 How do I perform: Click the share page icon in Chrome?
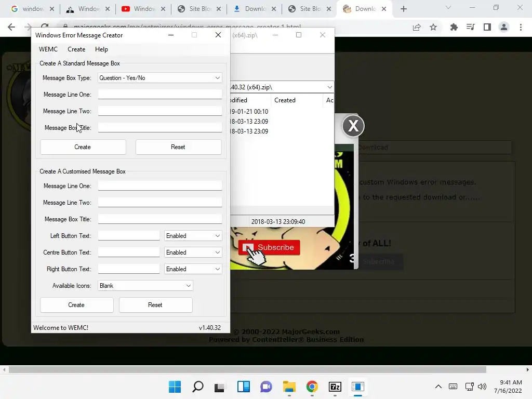(417, 27)
